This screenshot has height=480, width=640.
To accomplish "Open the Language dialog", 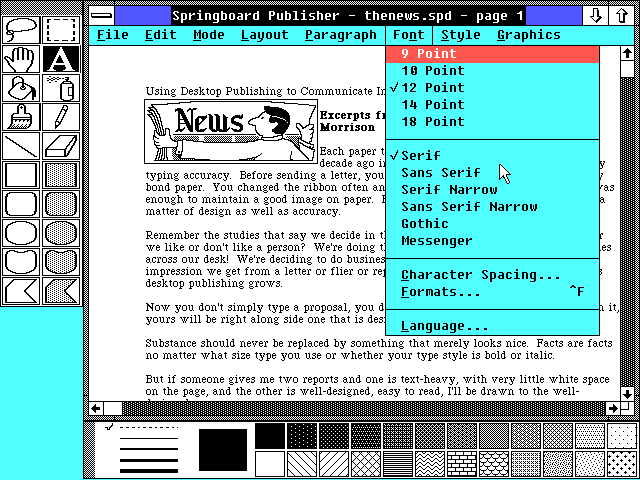I will pyautogui.click(x=493, y=326).
